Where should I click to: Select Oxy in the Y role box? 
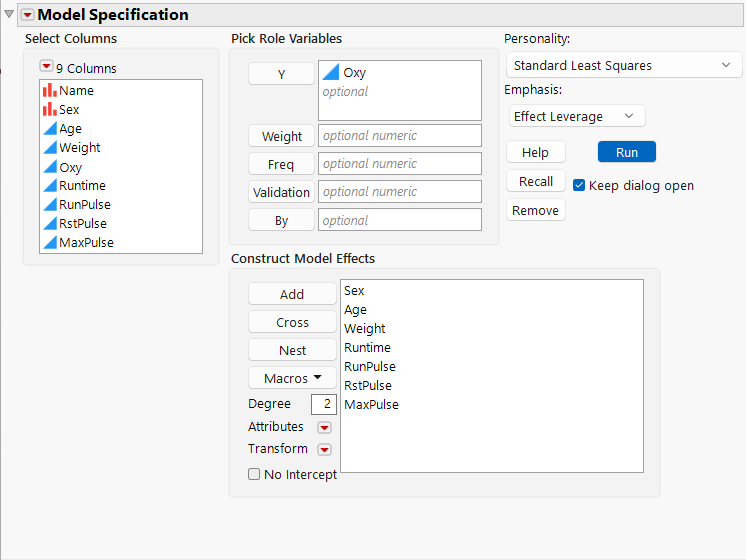[400, 72]
